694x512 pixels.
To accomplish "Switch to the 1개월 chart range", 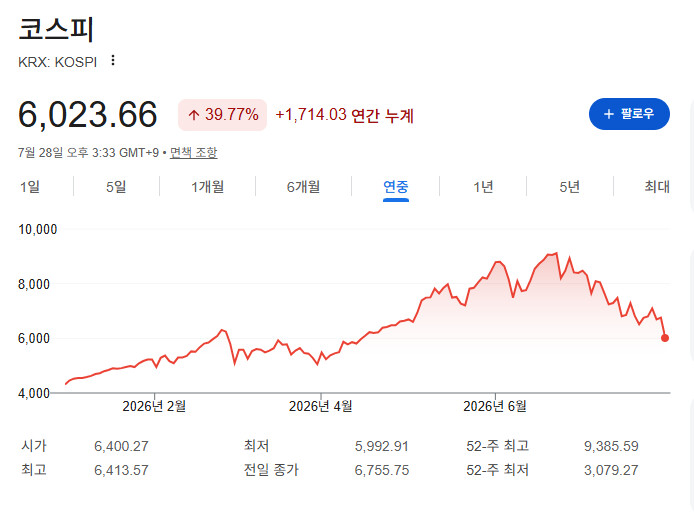I will coord(207,186).
